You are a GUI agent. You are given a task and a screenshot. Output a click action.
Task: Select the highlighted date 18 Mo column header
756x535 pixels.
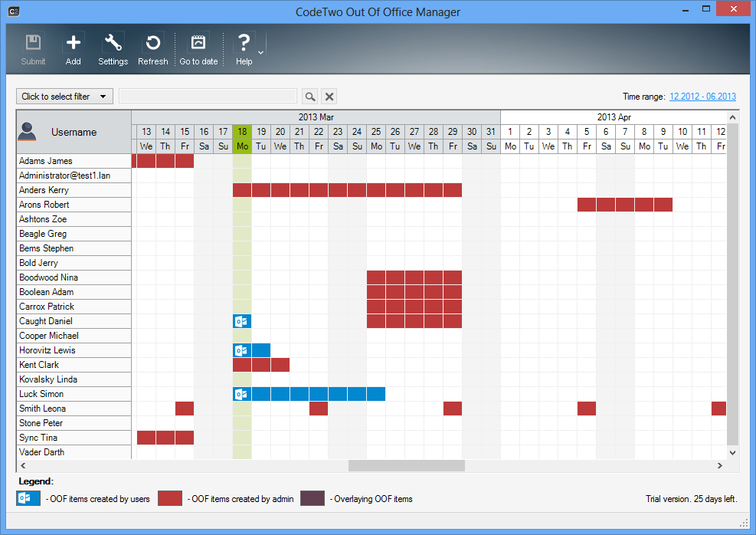pyautogui.click(x=242, y=139)
